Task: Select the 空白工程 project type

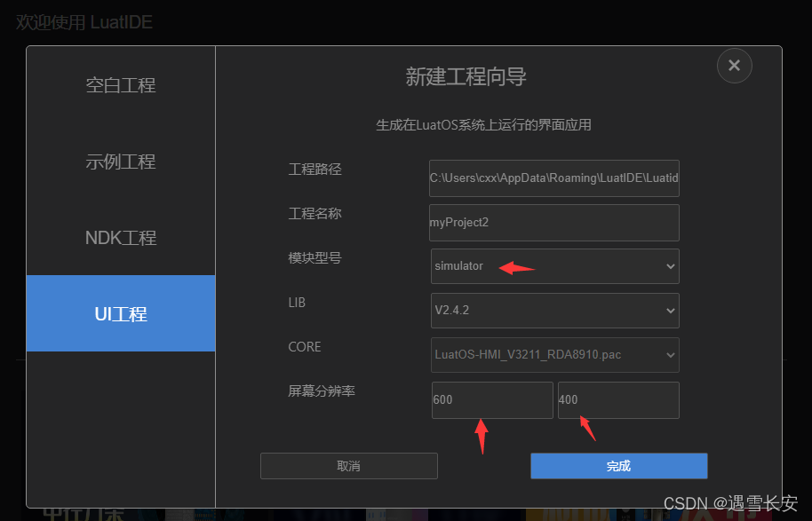Action: click(121, 85)
